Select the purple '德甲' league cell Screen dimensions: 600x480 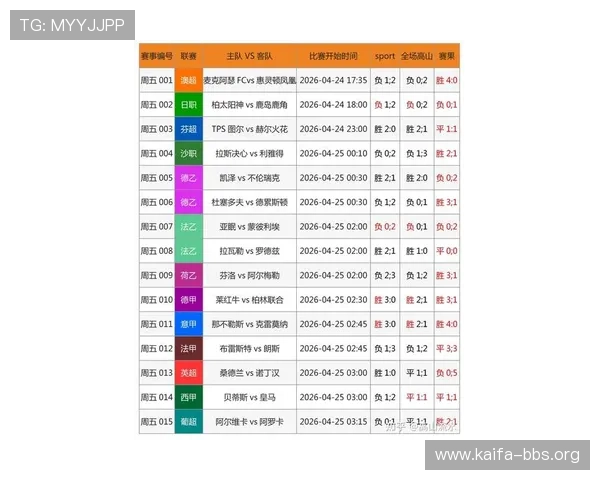[x=189, y=300]
